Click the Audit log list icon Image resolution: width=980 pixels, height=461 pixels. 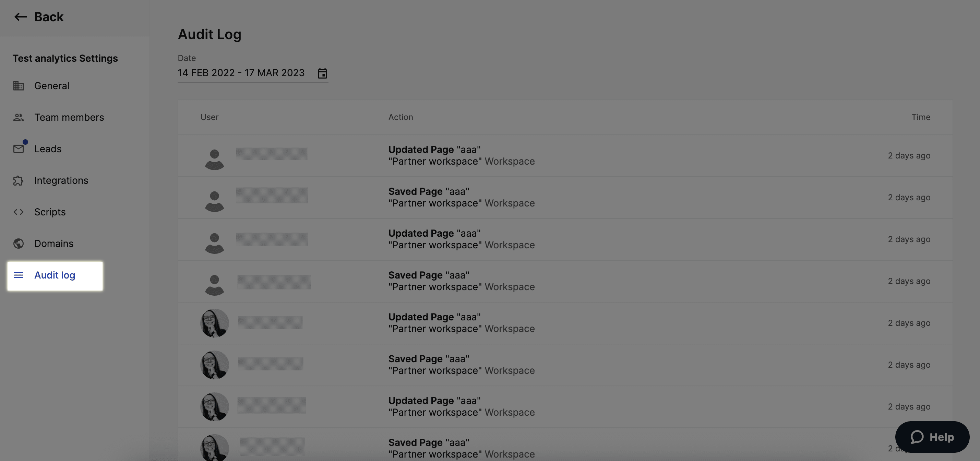pos(18,275)
